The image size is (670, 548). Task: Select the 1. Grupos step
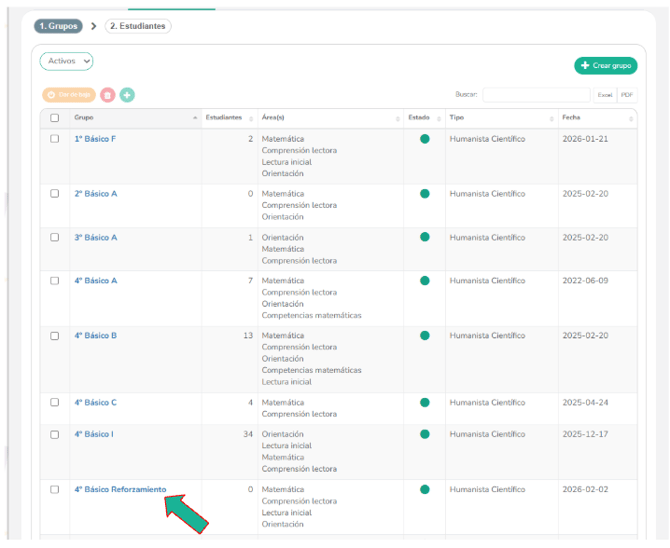pos(58,26)
